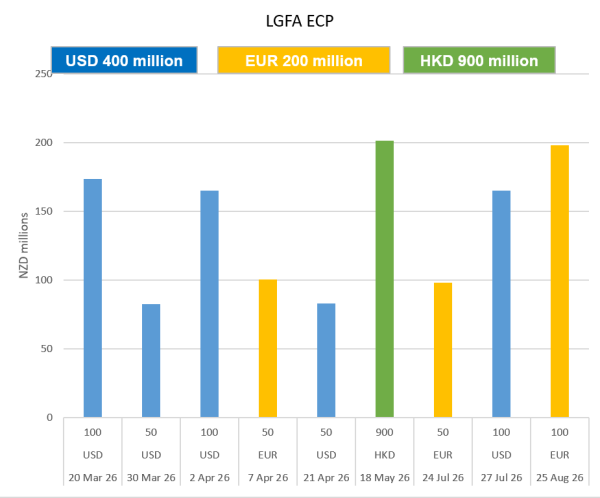
Task: Select the NZD millions vertical axis title
Action: tap(23, 246)
